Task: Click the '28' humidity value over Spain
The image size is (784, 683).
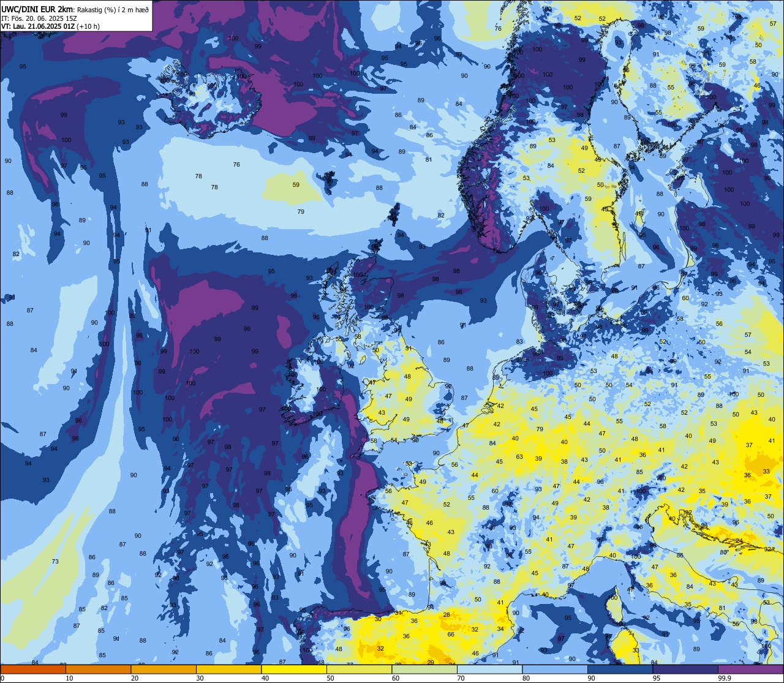Action: tap(447, 614)
